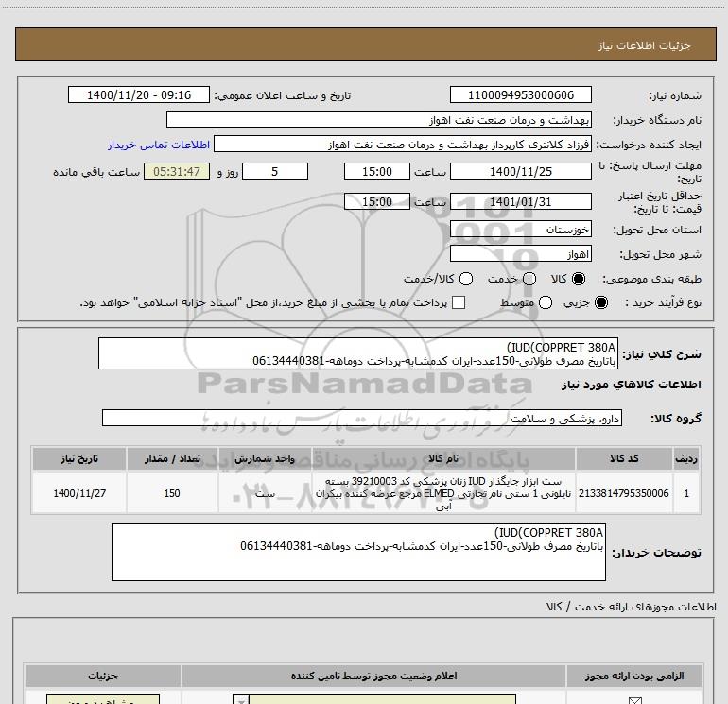Choose جزیی purchase process option

click(600, 302)
